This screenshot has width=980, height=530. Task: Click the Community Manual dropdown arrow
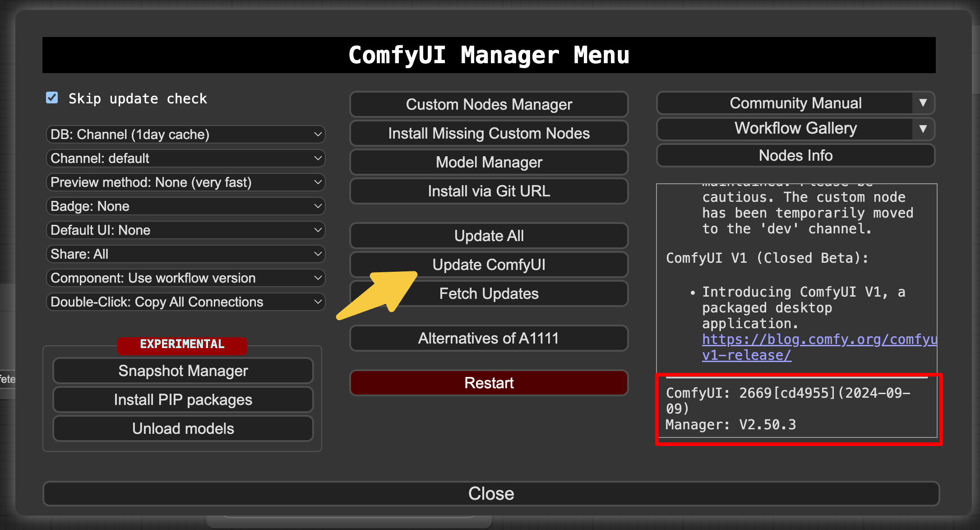923,103
